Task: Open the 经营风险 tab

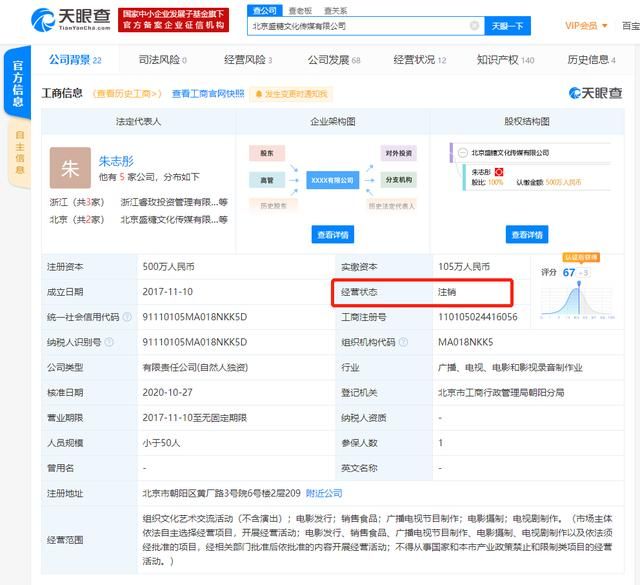Action: [x=248, y=60]
